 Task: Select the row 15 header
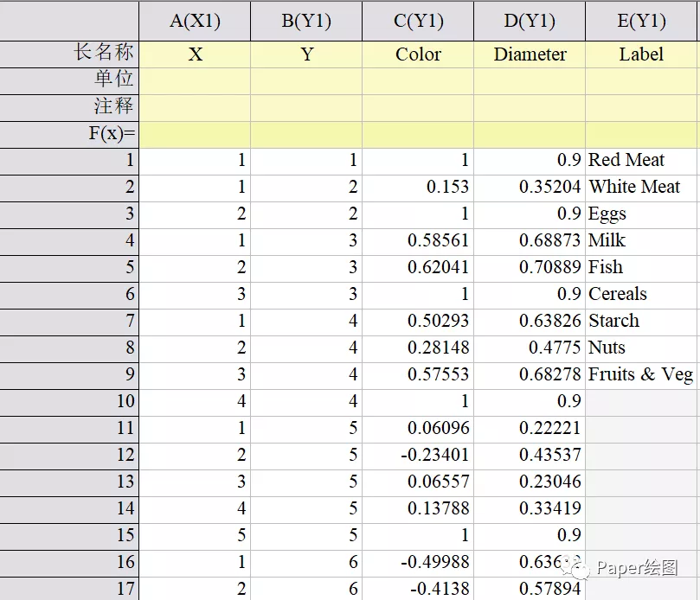click(x=69, y=535)
